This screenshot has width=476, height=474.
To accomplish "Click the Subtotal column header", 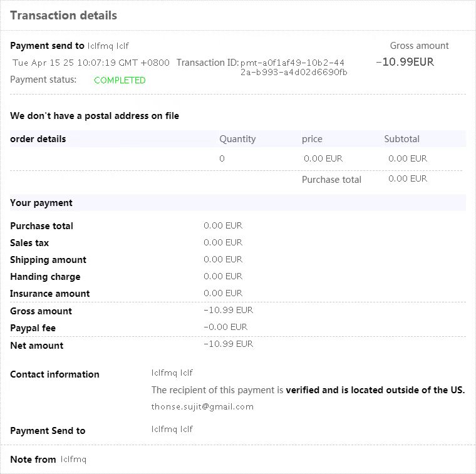I will point(401,139).
